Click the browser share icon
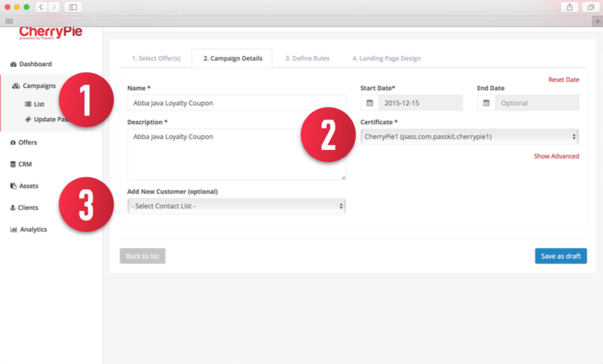This screenshot has height=364, width=603. coord(569,7)
